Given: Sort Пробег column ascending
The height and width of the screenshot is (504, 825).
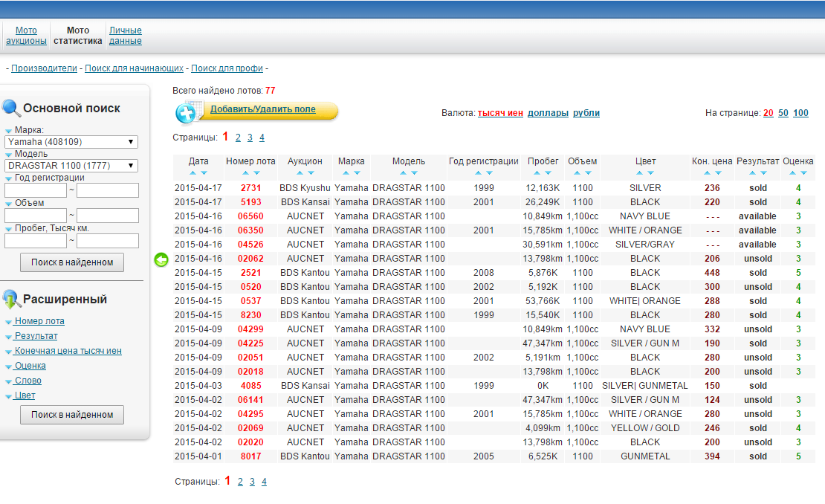Looking at the screenshot, I should [537, 173].
